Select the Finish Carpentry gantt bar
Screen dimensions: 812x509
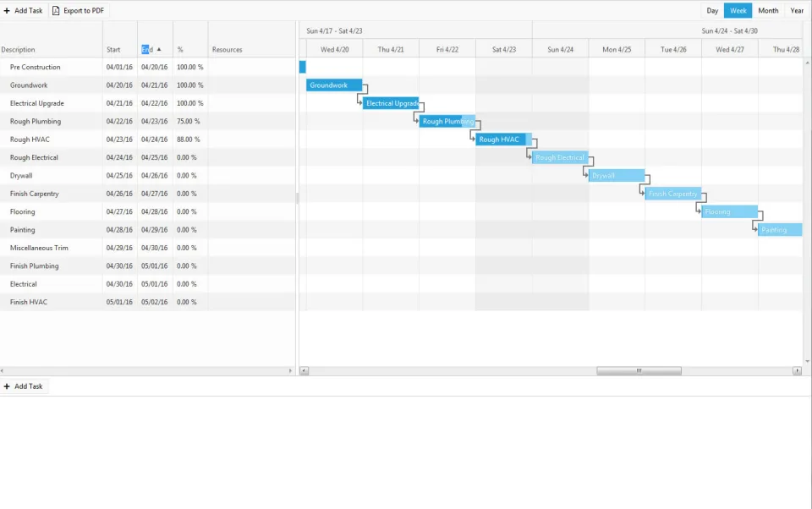(673, 194)
